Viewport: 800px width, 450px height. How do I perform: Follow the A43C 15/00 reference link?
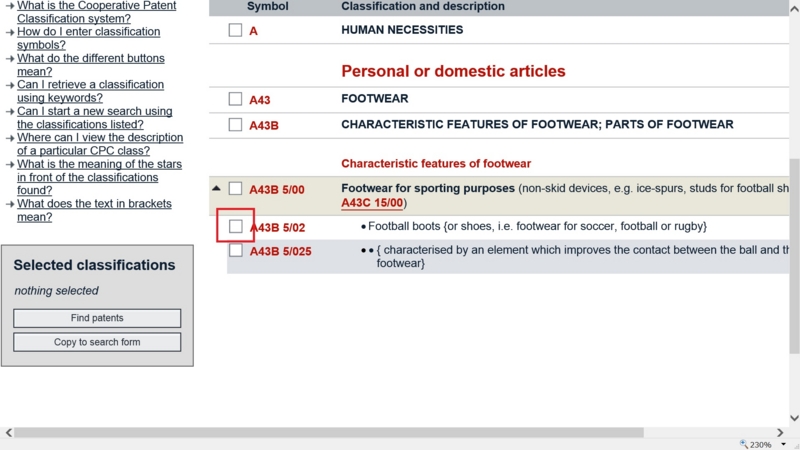click(372, 203)
